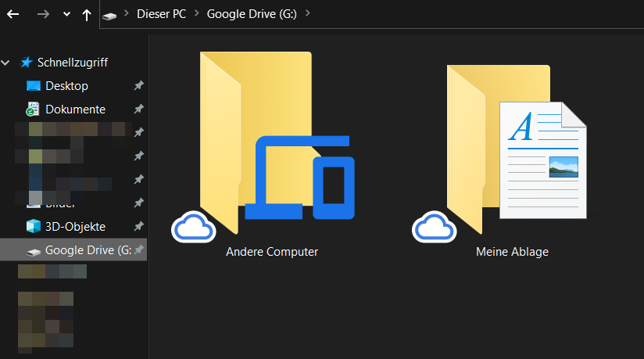Open 3D-Objekte in the sidebar
The width and height of the screenshot is (644, 359).
(x=76, y=227)
